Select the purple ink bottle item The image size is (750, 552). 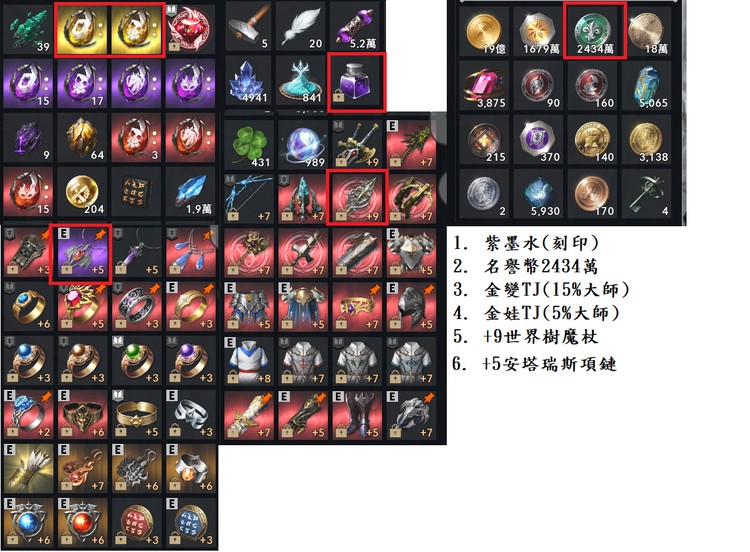click(356, 82)
